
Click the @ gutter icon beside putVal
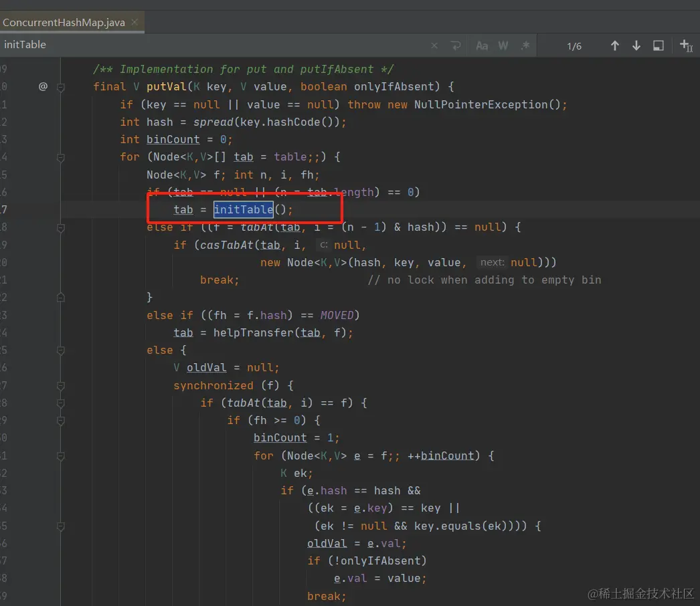point(43,86)
